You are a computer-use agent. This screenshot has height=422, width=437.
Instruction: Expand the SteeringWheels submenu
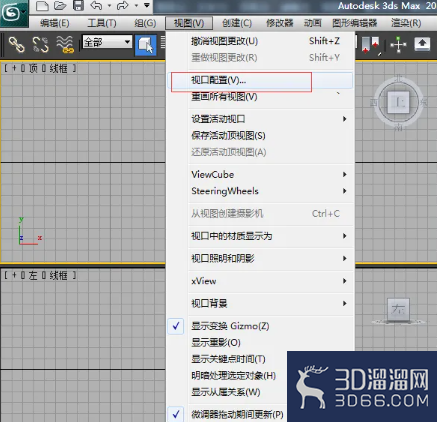click(x=271, y=191)
